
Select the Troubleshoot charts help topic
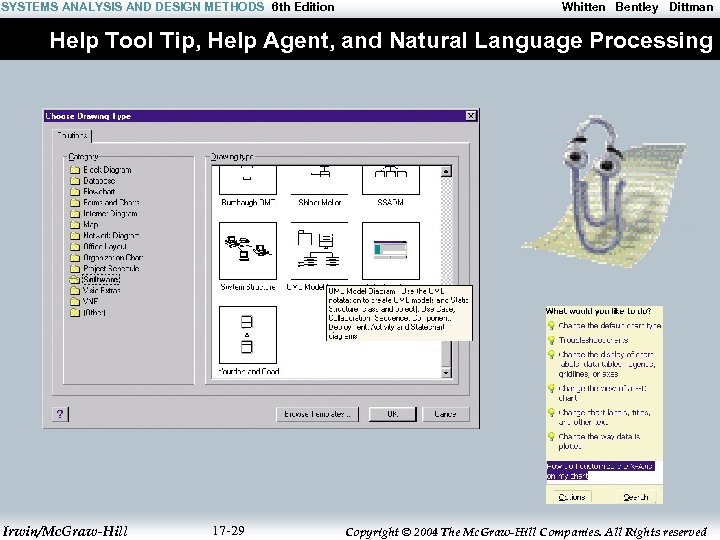click(x=588, y=340)
